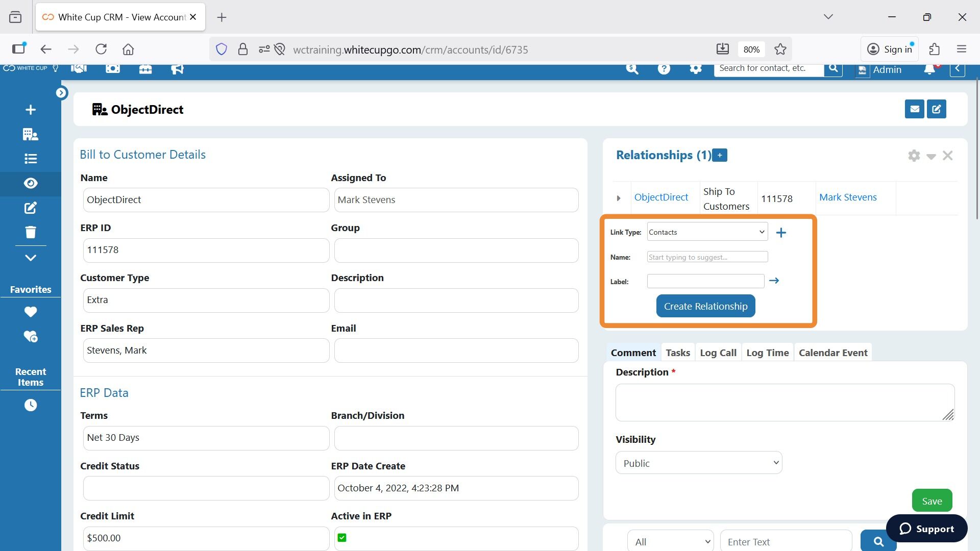The image size is (980, 551).
Task: Click into the comment Description textarea
Action: click(785, 403)
